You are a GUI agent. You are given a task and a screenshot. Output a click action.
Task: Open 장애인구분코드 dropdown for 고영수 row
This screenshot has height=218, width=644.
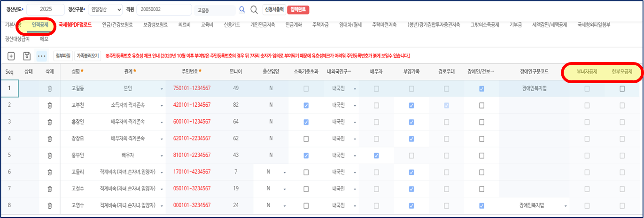[566, 206]
